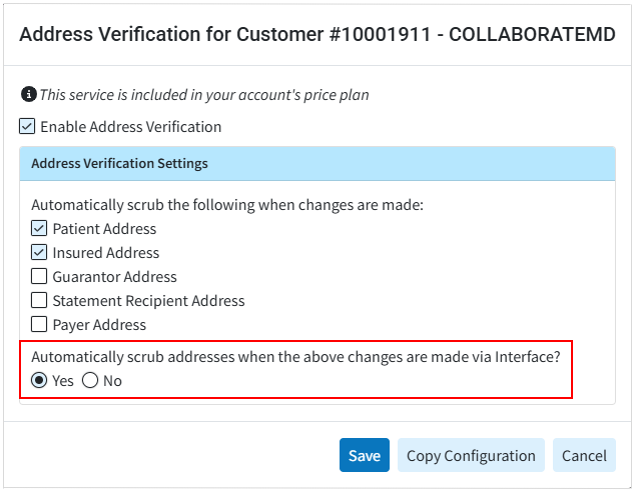634x491 pixels.
Task: Click the info icon beside service note
Action: 29,94
